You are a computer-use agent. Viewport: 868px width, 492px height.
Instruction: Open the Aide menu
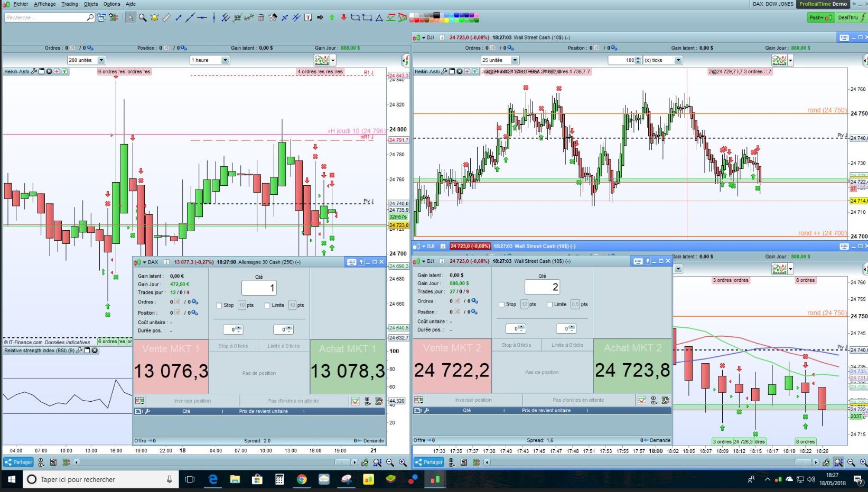130,4
